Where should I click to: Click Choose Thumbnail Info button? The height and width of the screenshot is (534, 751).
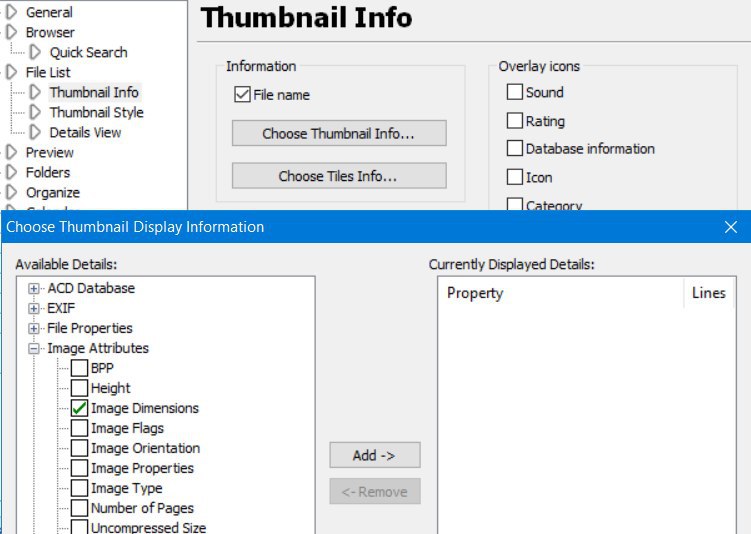339,133
